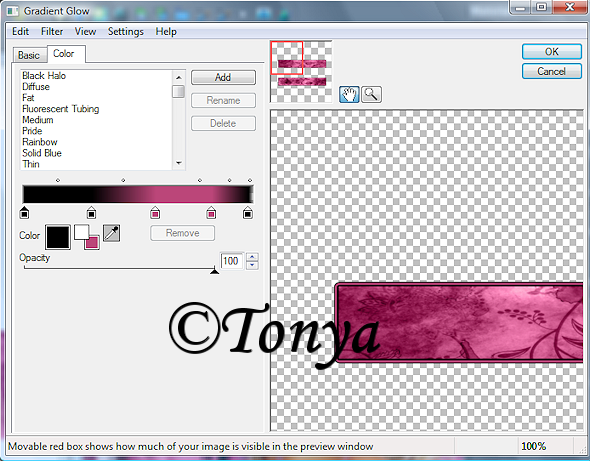
Task: Select the Pride preset
Action: coord(32,131)
